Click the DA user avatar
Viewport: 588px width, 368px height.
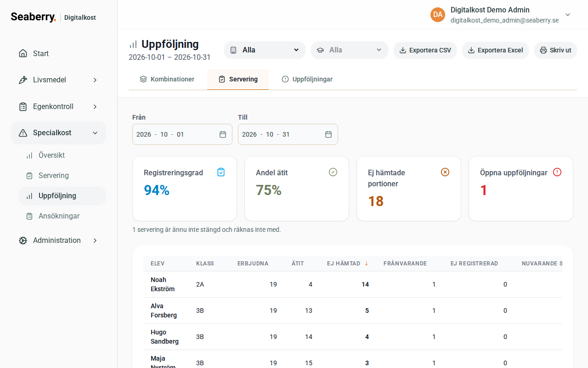click(x=438, y=15)
